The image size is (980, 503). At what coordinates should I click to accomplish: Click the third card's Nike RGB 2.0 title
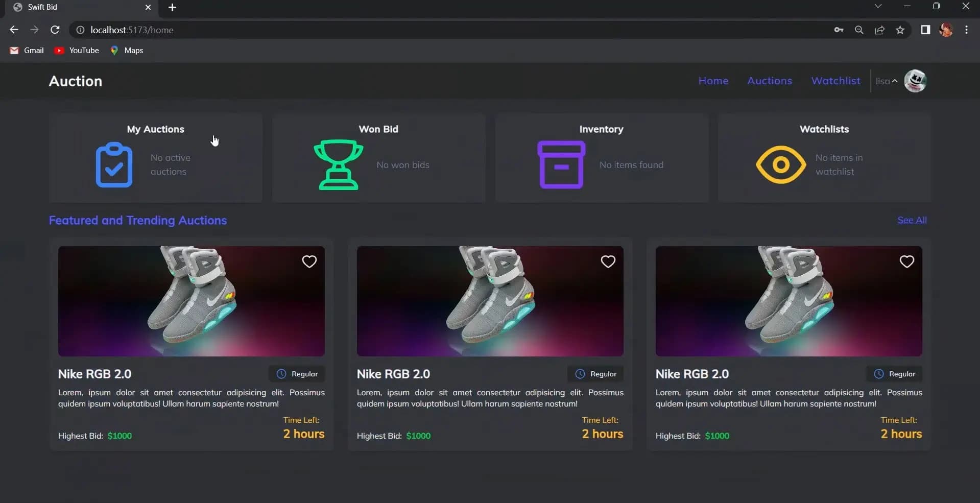click(x=692, y=374)
